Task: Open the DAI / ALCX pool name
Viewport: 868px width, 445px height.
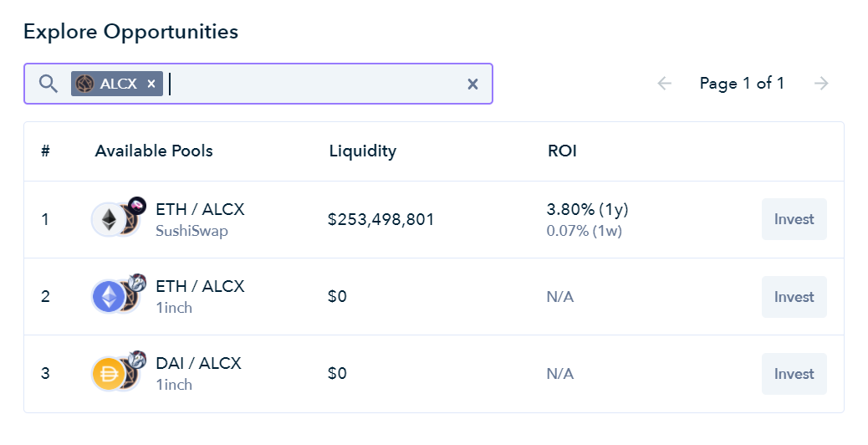Action: (198, 364)
